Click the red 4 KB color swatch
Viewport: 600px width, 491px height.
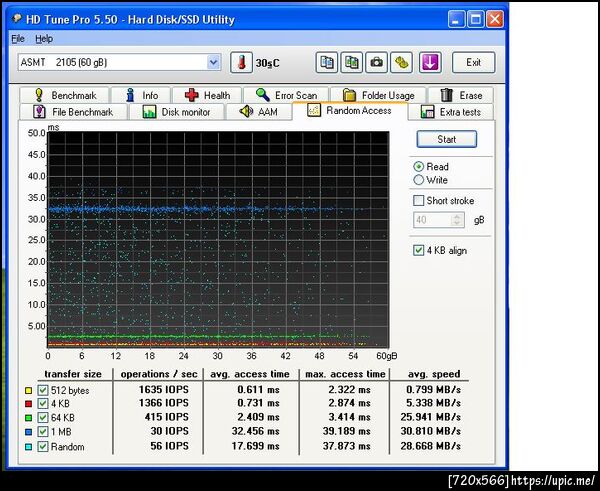(x=28, y=404)
